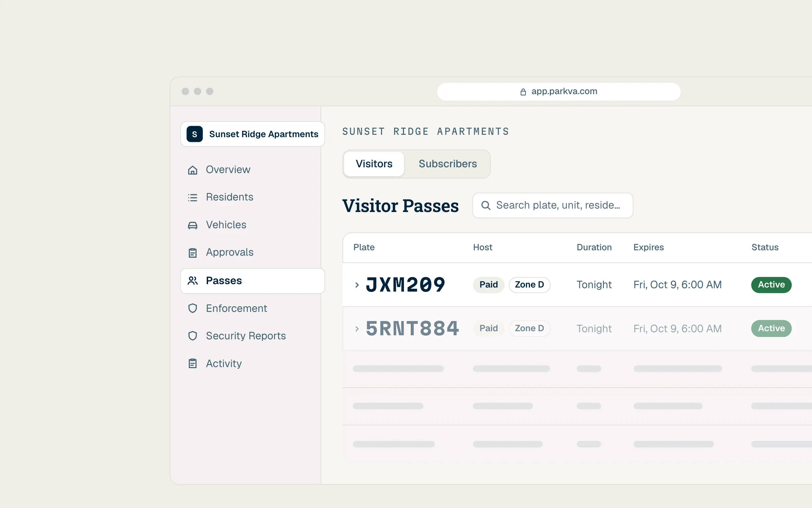
Task: Click the Activity clipboard icon
Action: tap(193, 363)
